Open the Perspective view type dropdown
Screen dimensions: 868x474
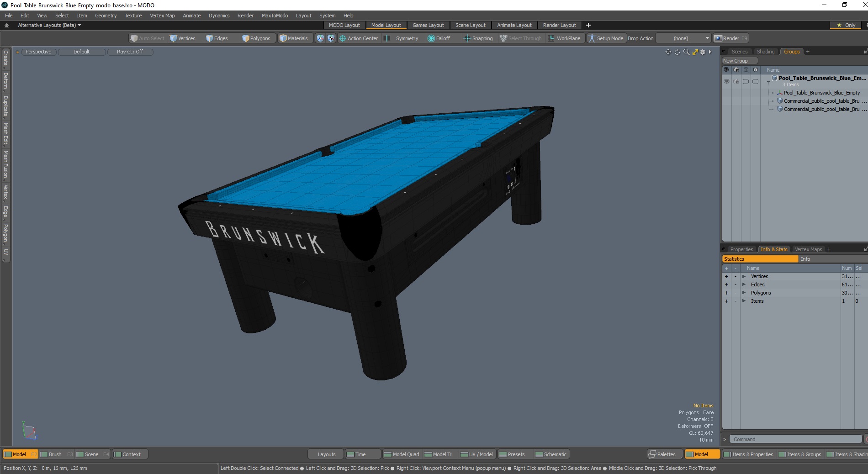(x=38, y=52)
